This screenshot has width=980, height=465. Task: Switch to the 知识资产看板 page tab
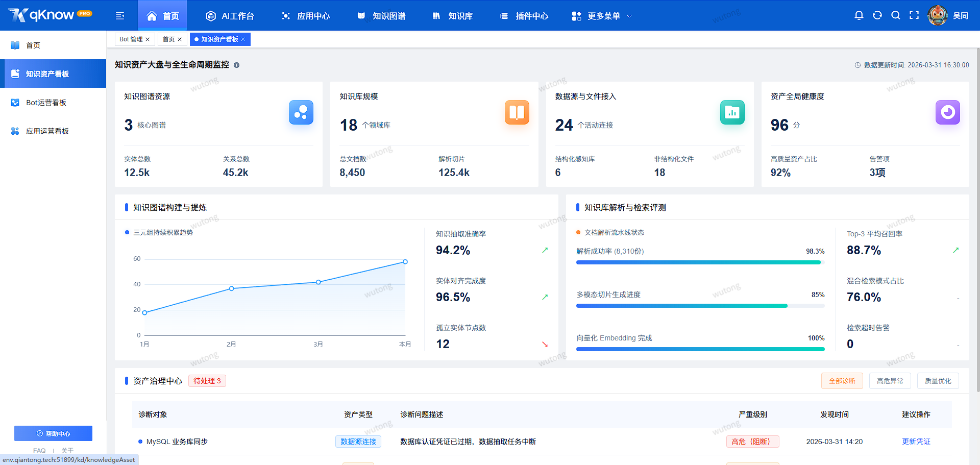pos(219,39)
